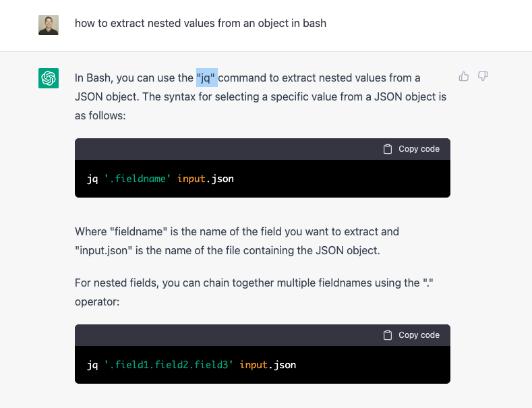Click the green '.fieldname' string in the code
The image size is (532, 408).
point(138,179)
